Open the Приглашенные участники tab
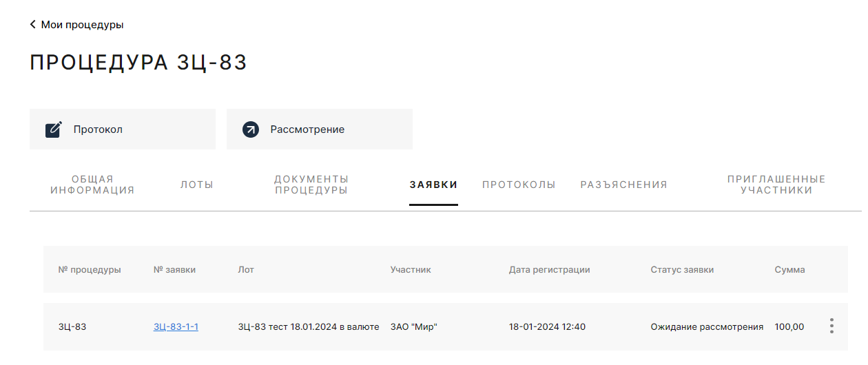The height and width of the screenshot is (365, 868). 776,185
